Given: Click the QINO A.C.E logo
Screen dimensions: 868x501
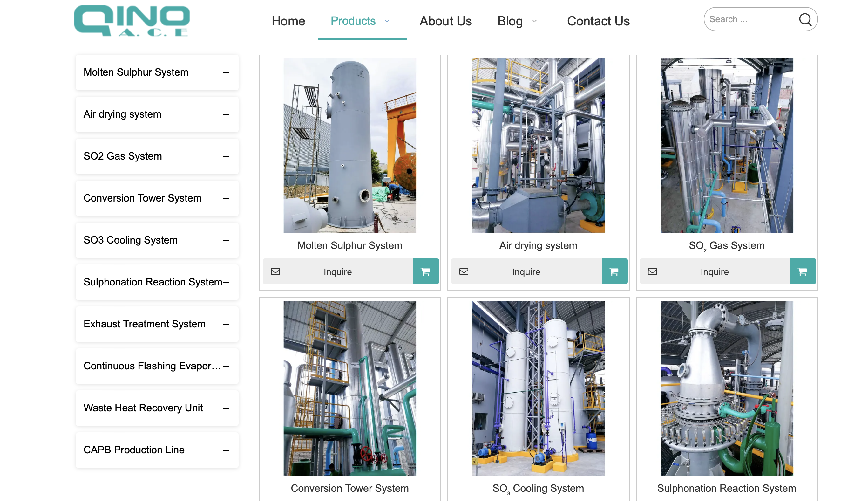Looking at the screenshot, I should click(x=132, y=21).
